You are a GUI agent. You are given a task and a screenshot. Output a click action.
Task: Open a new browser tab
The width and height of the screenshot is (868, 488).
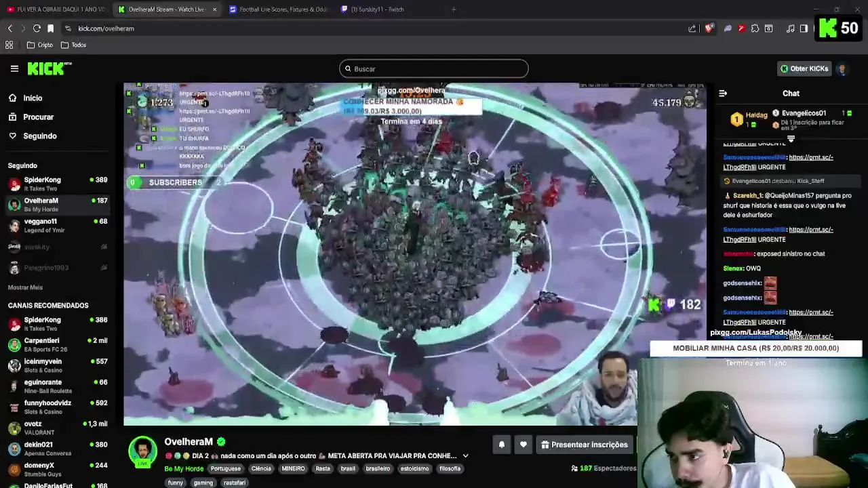(454, 9)
